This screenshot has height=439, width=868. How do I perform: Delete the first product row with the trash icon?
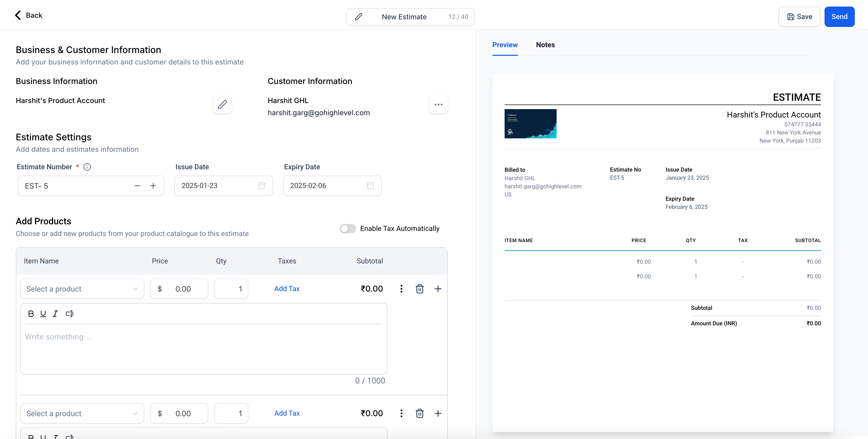(420, 289)
